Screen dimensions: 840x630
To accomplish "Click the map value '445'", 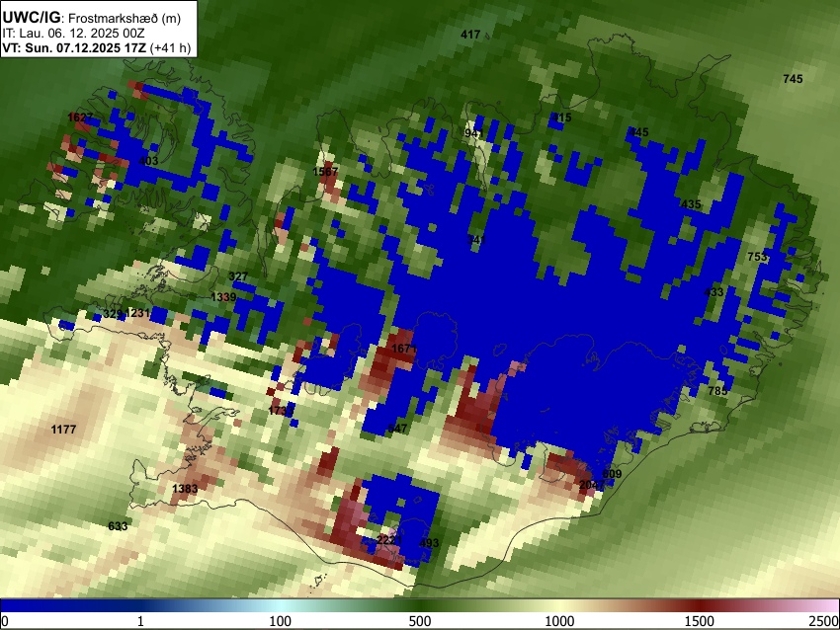I will click(x=638, y=131).
